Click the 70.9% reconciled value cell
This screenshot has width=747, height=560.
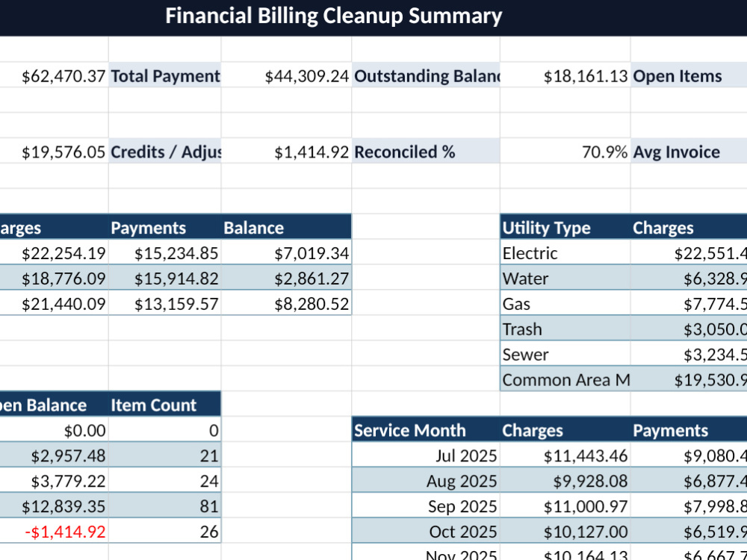tap(565, 152)
